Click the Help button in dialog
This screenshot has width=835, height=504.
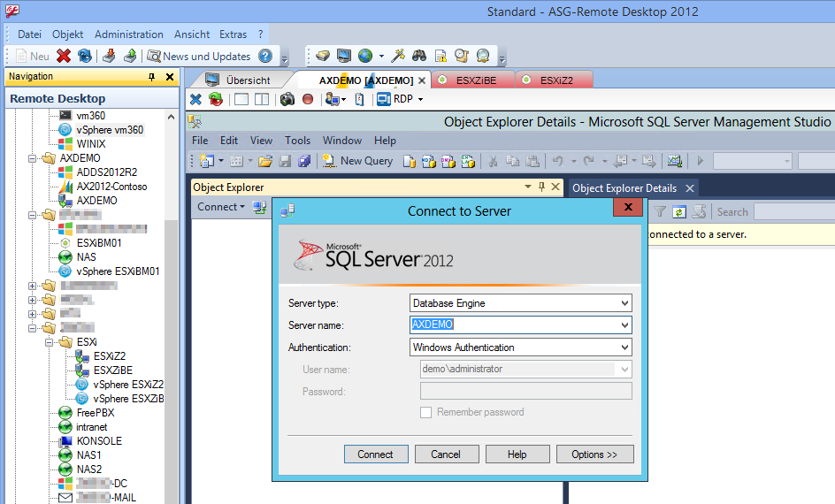point(517,454)
